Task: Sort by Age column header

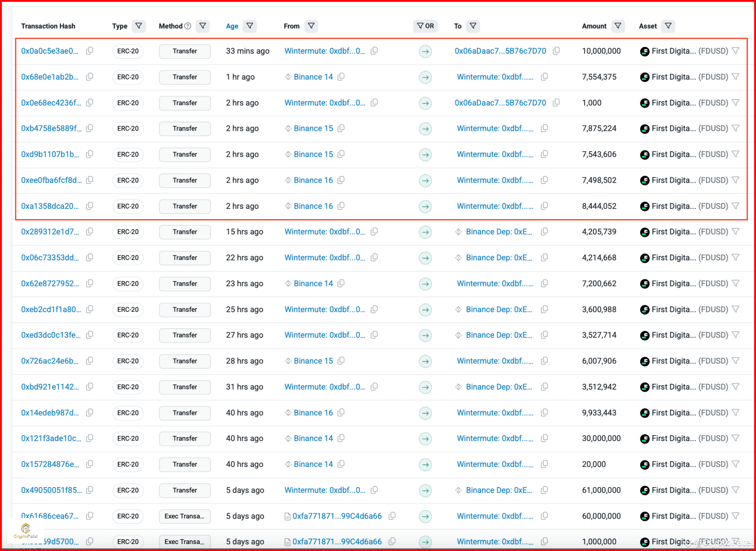Action: click(x=232, y=26)
